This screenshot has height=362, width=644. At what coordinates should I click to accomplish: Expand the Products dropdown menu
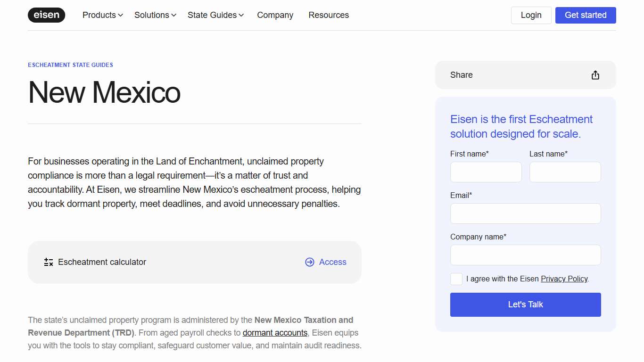point(102,15)
